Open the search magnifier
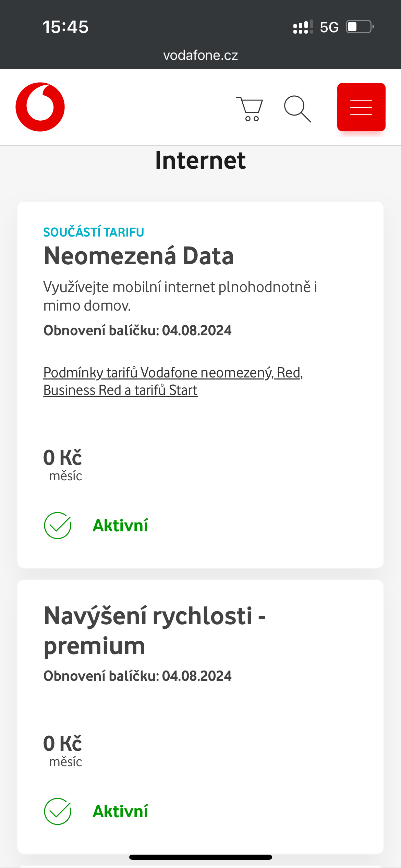Screen dimensions: 401x868 (x=297, y=109)
